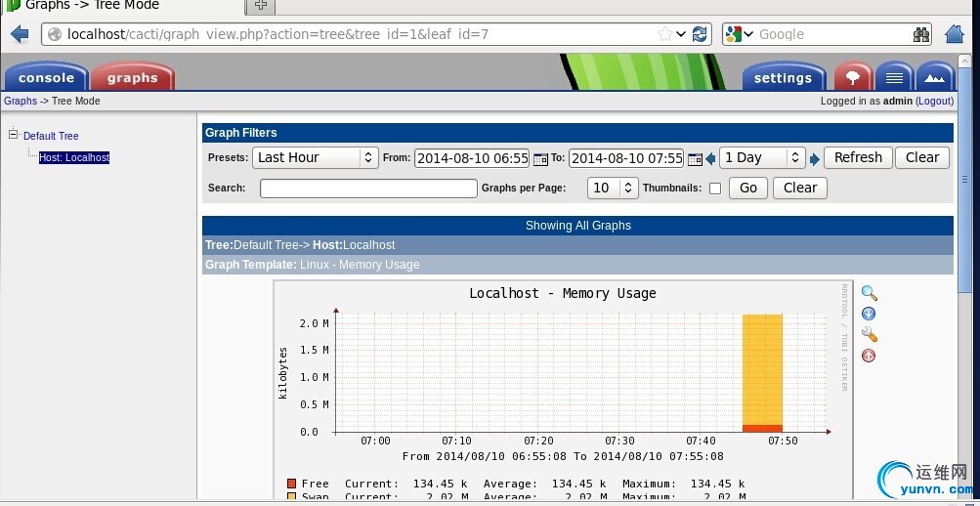This screenshot has width=980, height=506.
Task: Click the Showing All Graphs header
Action: click(x=578, y=226)
